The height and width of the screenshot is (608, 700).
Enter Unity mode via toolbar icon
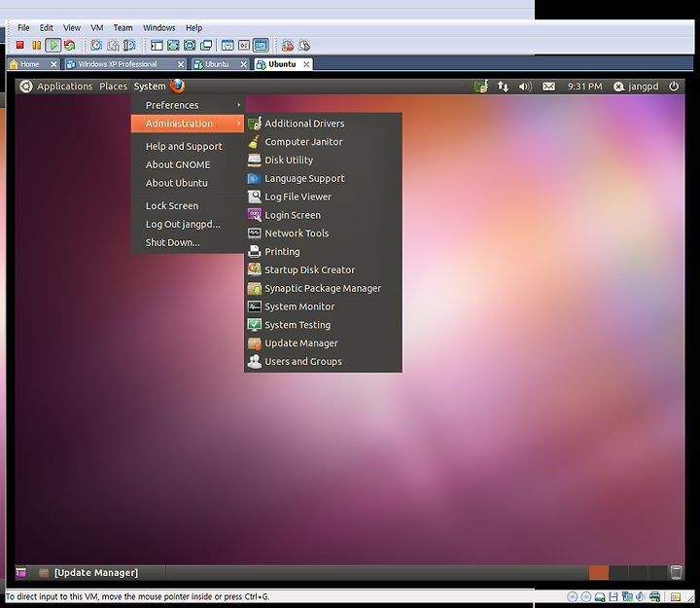click(206, 45)
